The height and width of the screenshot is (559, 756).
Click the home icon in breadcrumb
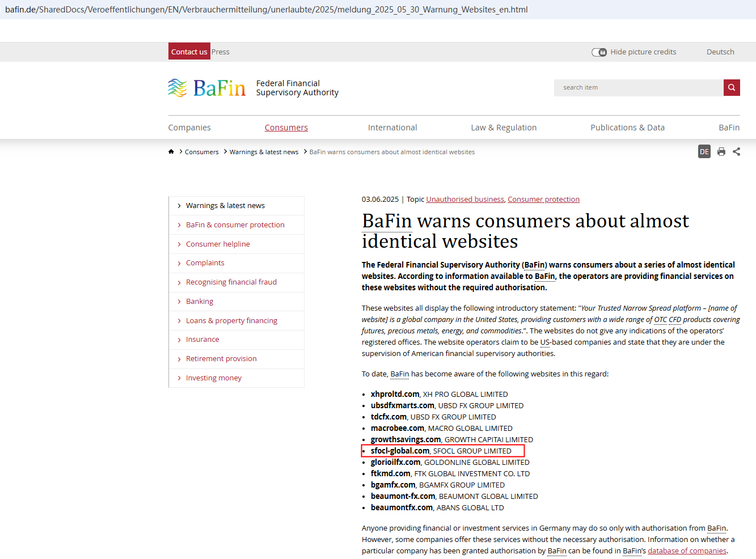tap(171, 151)
